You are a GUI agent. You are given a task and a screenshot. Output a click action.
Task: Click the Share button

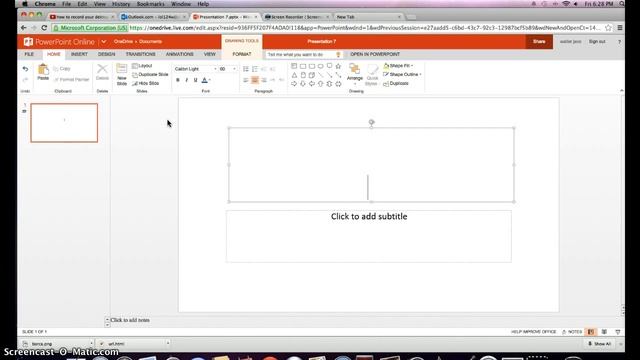tap(539, 42)
